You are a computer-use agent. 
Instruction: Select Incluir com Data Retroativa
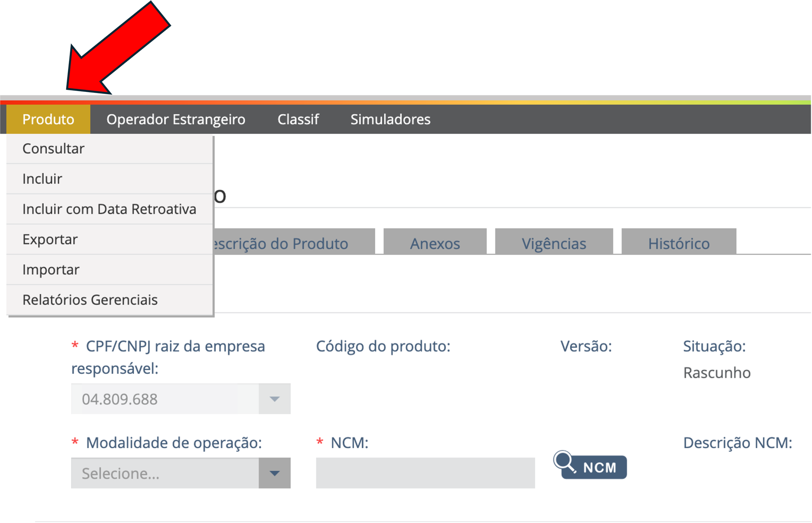click(109, 209)
